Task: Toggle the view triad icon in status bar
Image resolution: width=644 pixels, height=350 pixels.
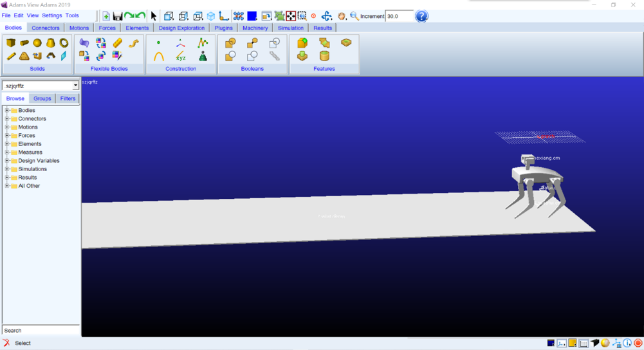Action: [x=617, y=344]
